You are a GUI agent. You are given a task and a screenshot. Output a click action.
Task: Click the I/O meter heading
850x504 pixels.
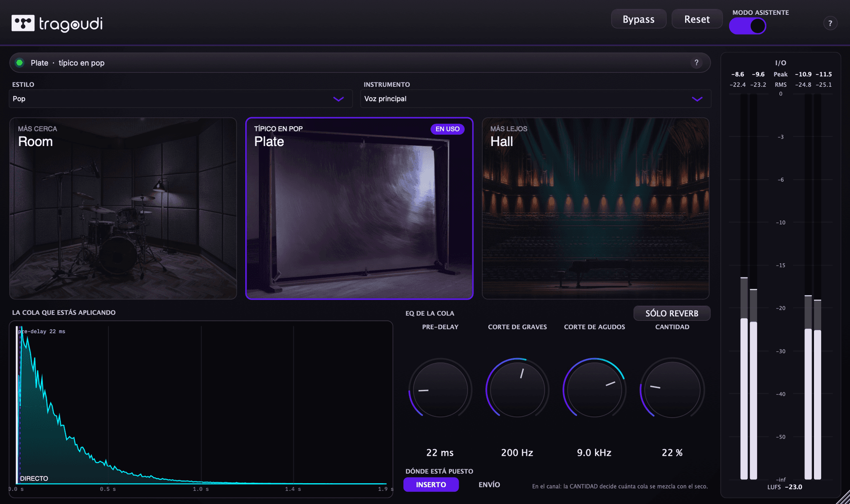(x=780, y=63)
